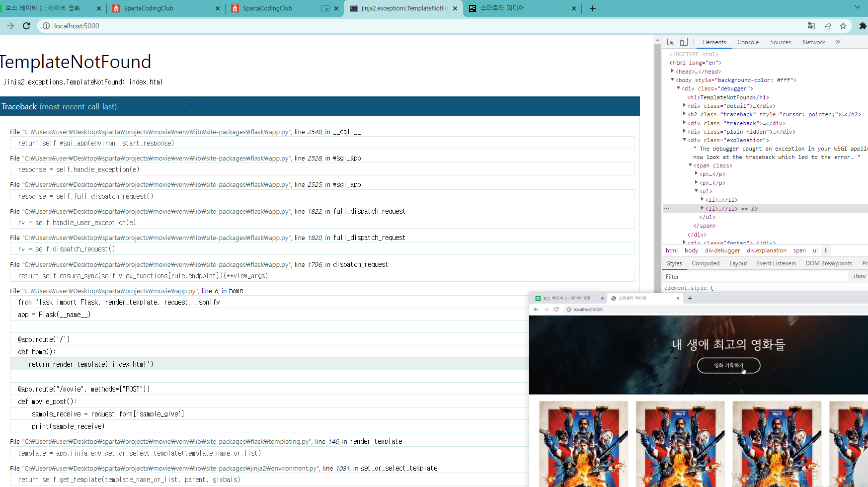
Task: Show more DevTools panels chevron
Action: point(838,42)
